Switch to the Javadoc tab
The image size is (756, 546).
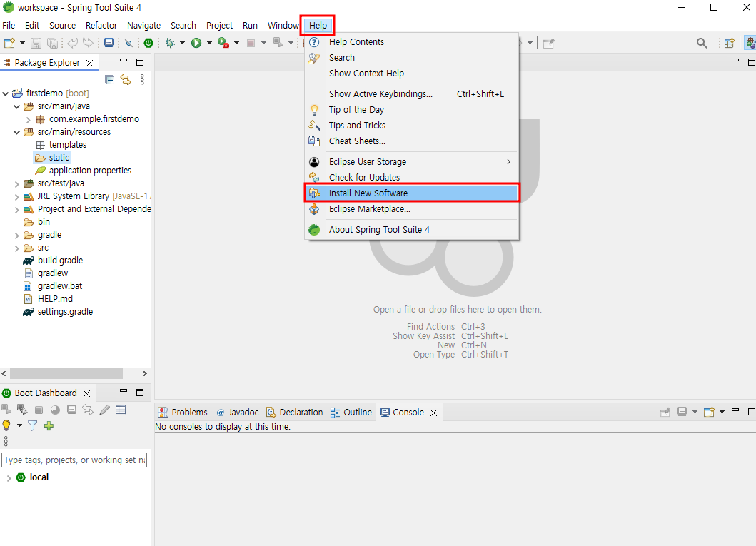[x=238, y=413]
